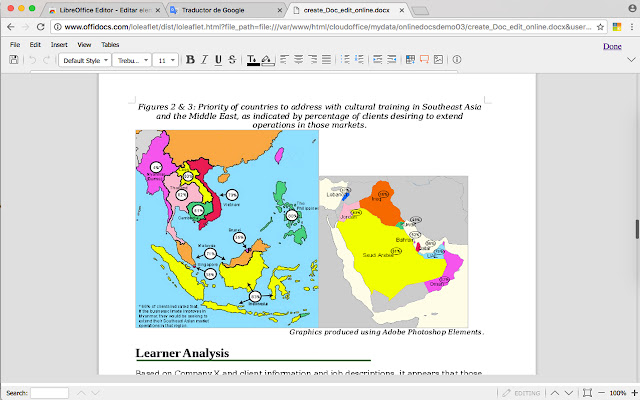Click the Done link
Image resolution: width=640 pixels, height=400 pixels.
(612, 46)
